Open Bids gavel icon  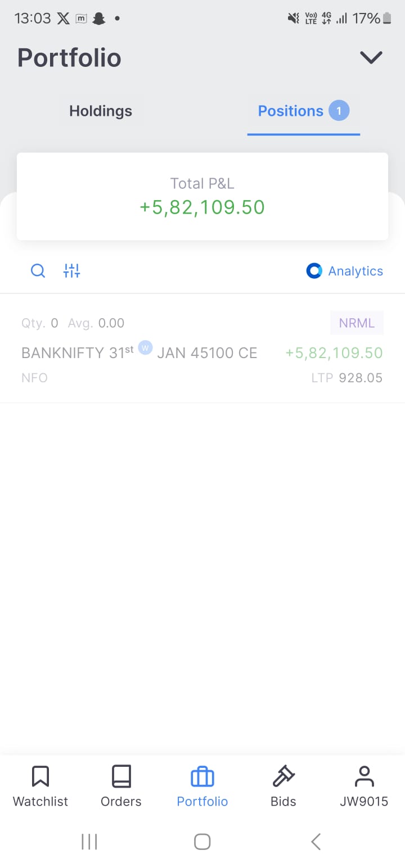283,776
